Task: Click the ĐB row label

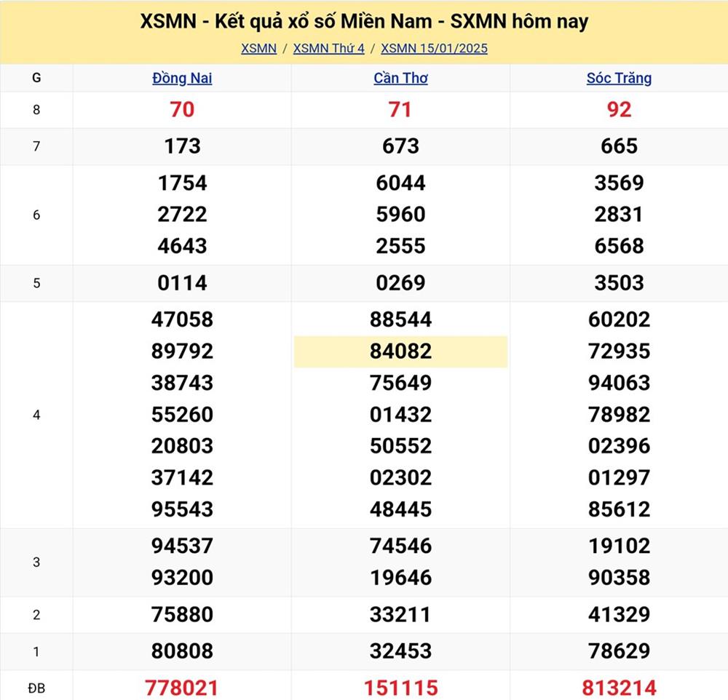Action: pos(36,687)
